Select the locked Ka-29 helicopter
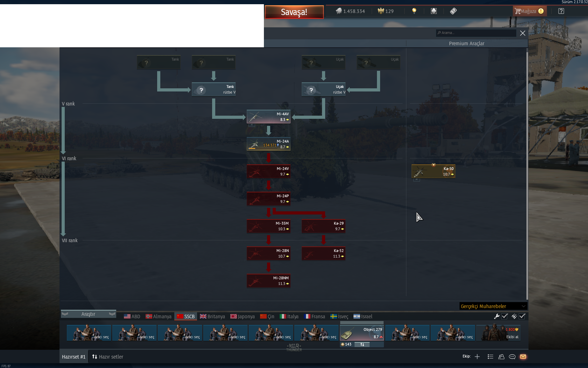Screen dimensions: 588x368 click(x=323, y=226)
